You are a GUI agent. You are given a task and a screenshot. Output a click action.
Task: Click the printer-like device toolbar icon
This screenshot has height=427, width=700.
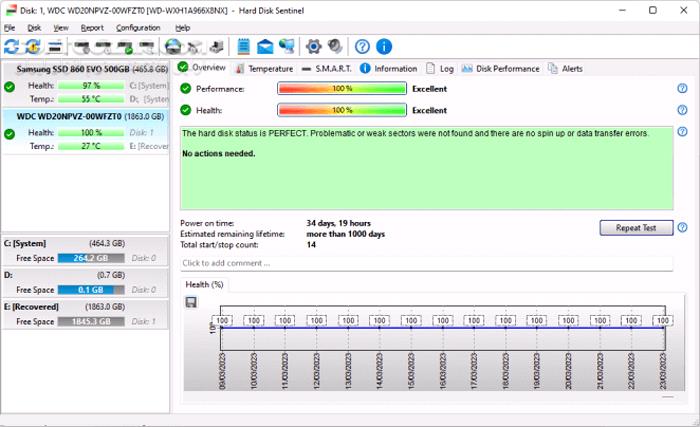click(217, 46)
